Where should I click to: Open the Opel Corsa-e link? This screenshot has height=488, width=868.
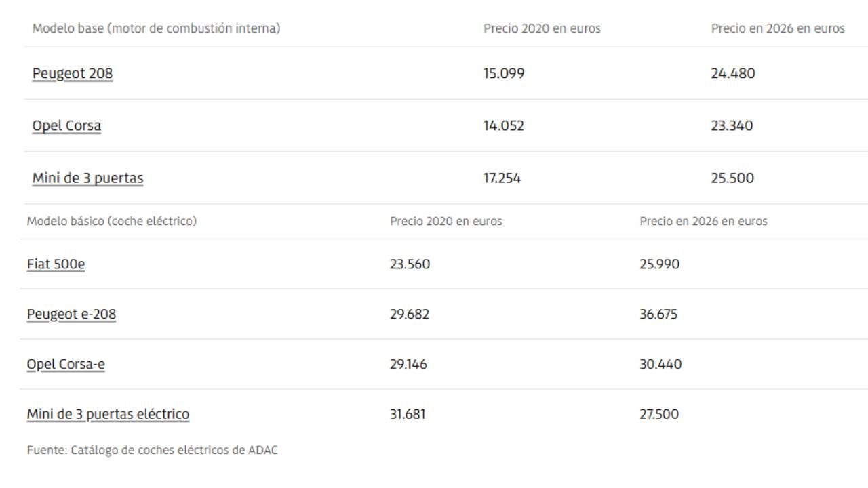pos(66,364)
